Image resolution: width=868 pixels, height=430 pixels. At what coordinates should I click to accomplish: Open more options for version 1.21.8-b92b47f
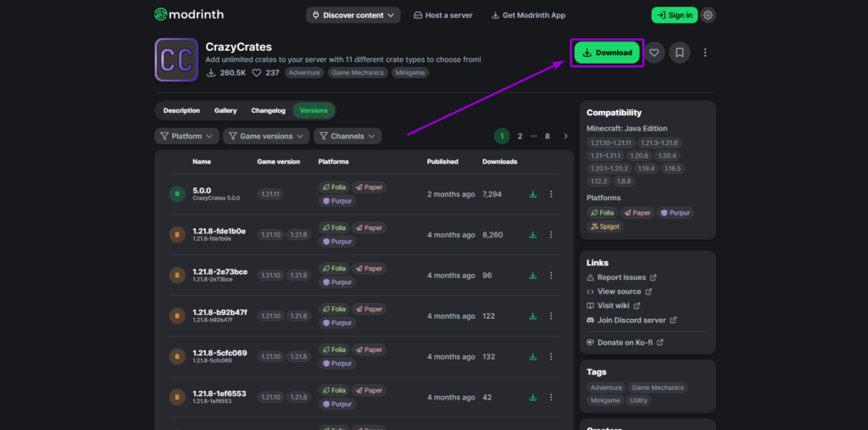pyautogui.click(x=551, y=316)
